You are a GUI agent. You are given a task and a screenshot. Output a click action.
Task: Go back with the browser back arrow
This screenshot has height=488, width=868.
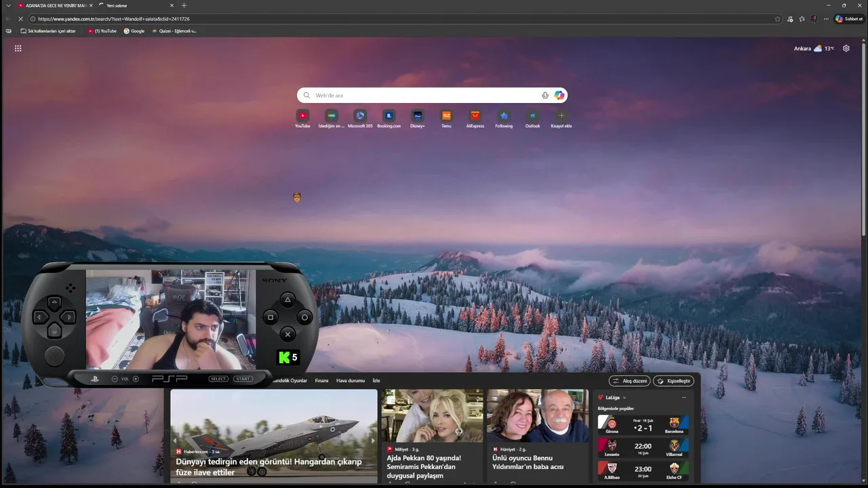click(8, 19)
